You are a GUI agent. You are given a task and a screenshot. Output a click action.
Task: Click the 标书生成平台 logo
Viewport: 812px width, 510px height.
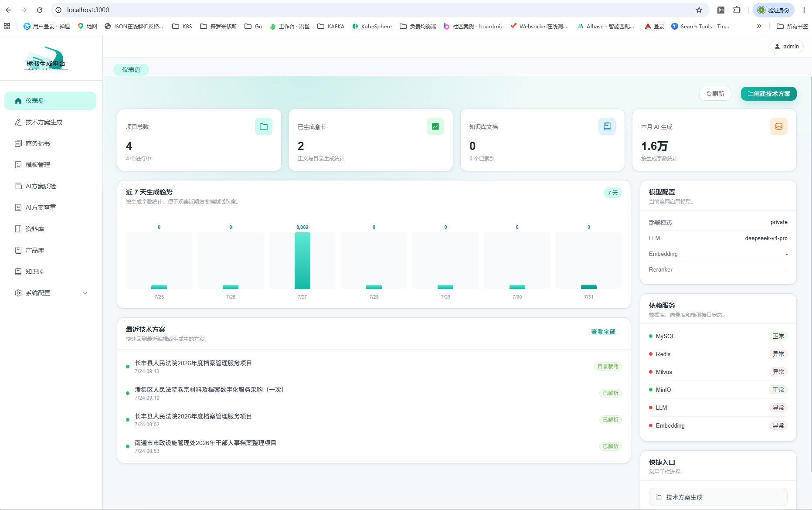(46, 58)
